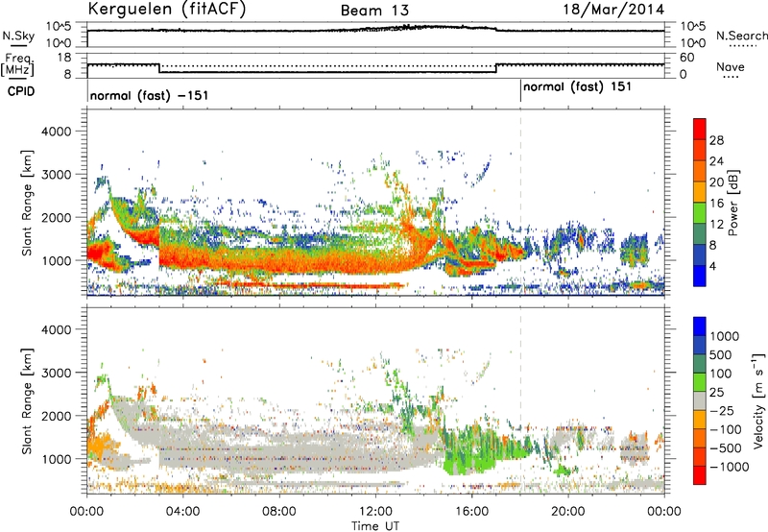
Task: Click the red top of the Power colorbar
Action: (700, 129)
